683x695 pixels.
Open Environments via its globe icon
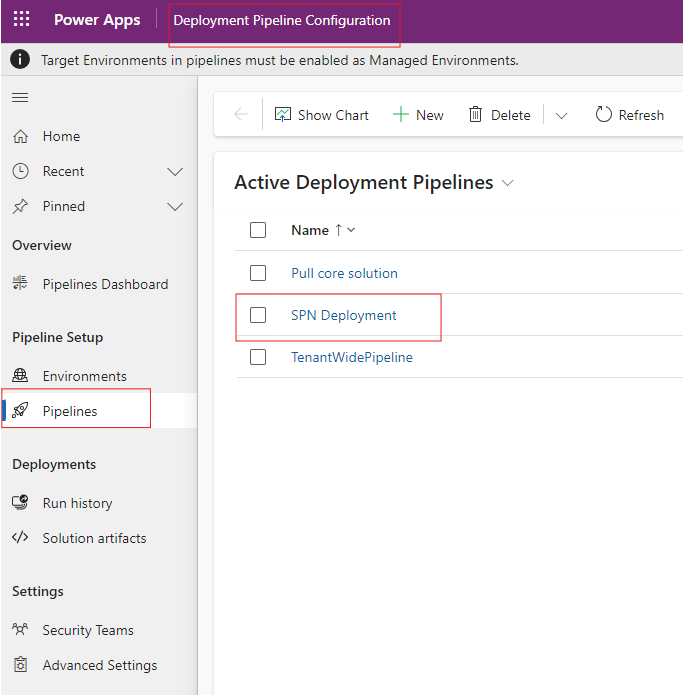[20, 376]
